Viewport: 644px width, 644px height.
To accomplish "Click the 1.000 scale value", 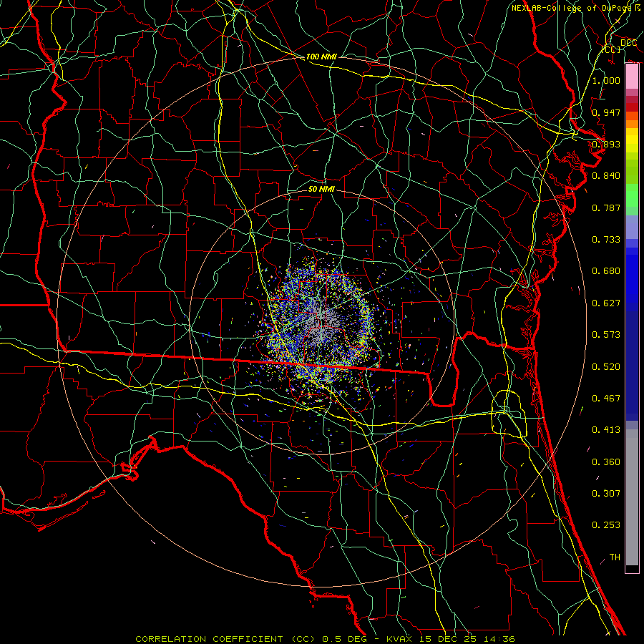I will [606, 80].
